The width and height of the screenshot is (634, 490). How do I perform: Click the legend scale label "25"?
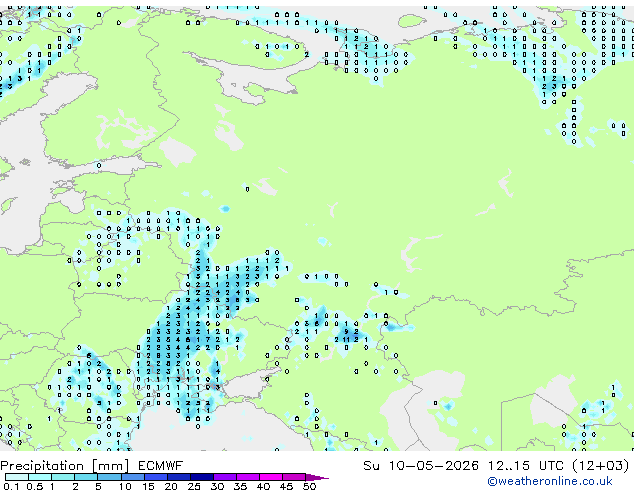194,486
